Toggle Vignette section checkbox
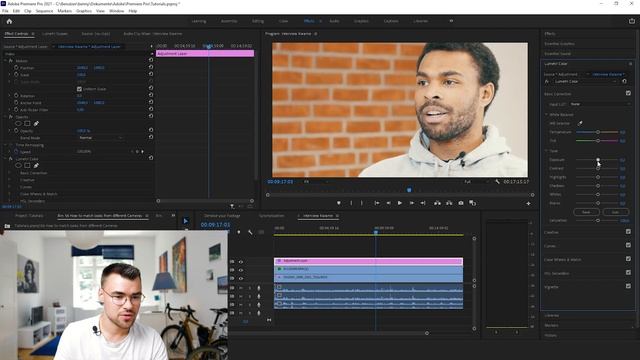 point(628,286)
